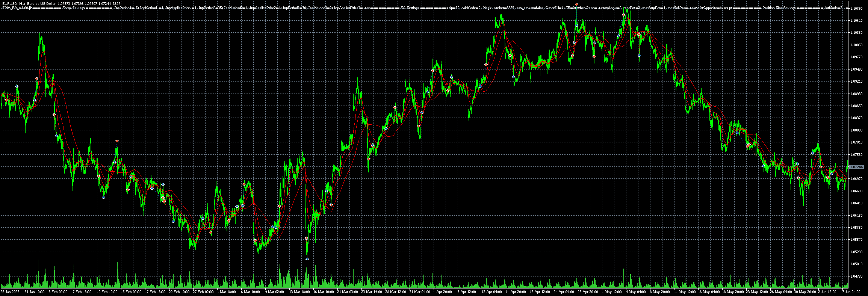Viewport: 868px width, 296px height.
Task: Click the 1.09490 price axis label
Action: pos(857,69)
